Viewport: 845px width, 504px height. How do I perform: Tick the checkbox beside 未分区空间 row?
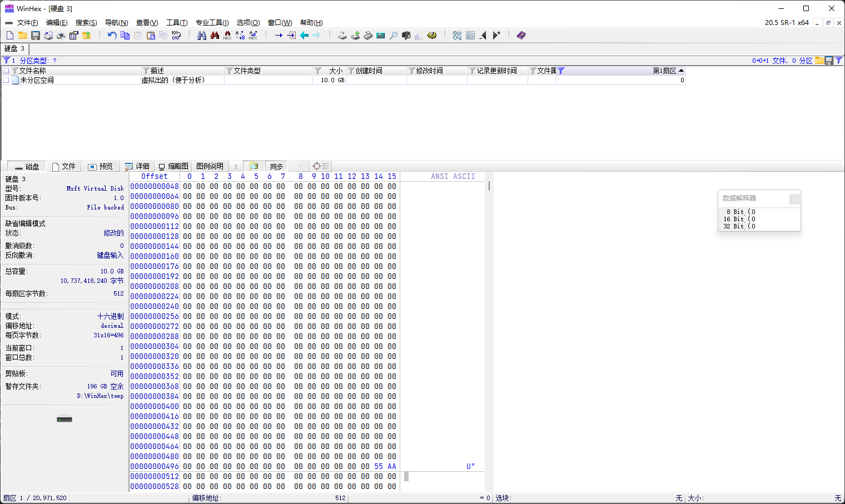coord(6,81)
